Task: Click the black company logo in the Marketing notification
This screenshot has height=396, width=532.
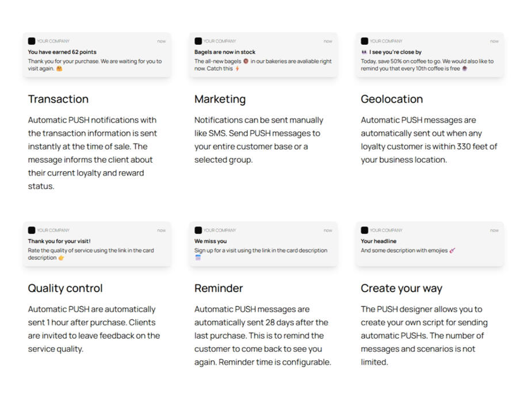Action: point(198,41)
